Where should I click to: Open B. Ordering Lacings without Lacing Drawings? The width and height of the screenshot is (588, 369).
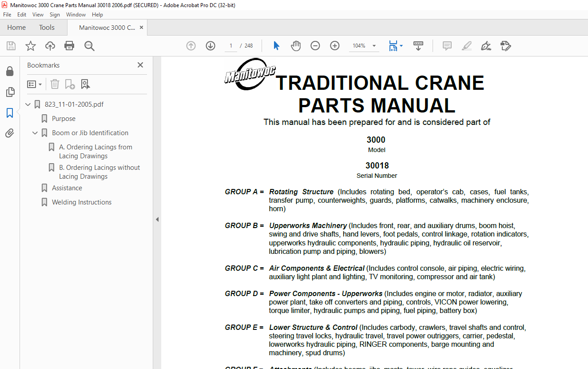99,172
